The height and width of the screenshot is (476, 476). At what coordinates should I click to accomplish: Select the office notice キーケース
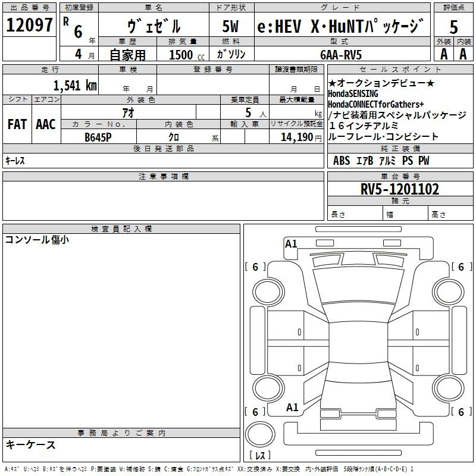point(31,444)
